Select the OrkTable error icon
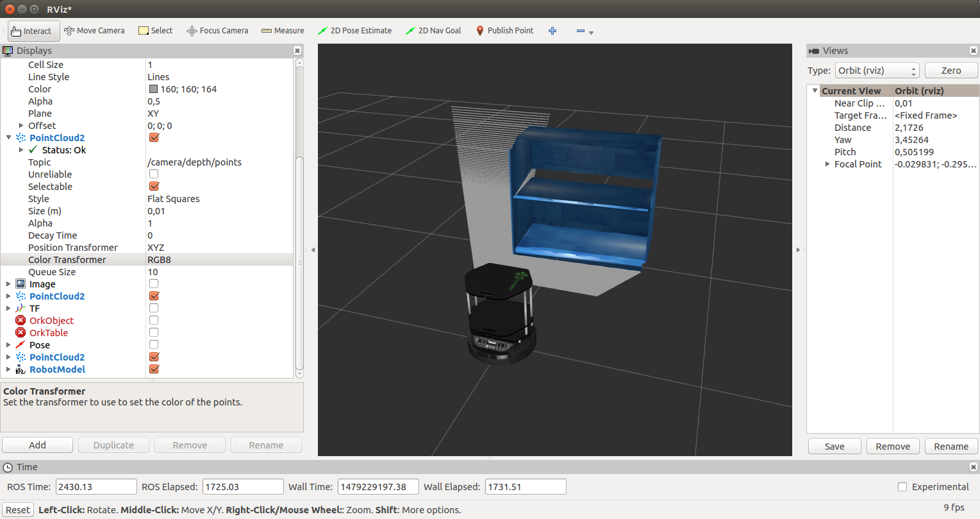The image size is (980, 519). point(21,333)
